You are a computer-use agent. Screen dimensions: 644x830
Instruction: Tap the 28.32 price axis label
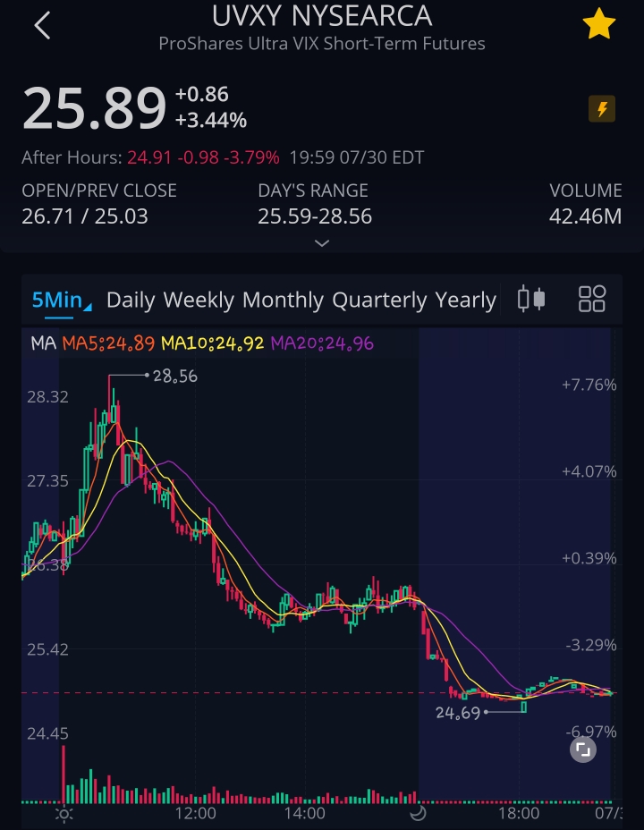pos(47,397)
